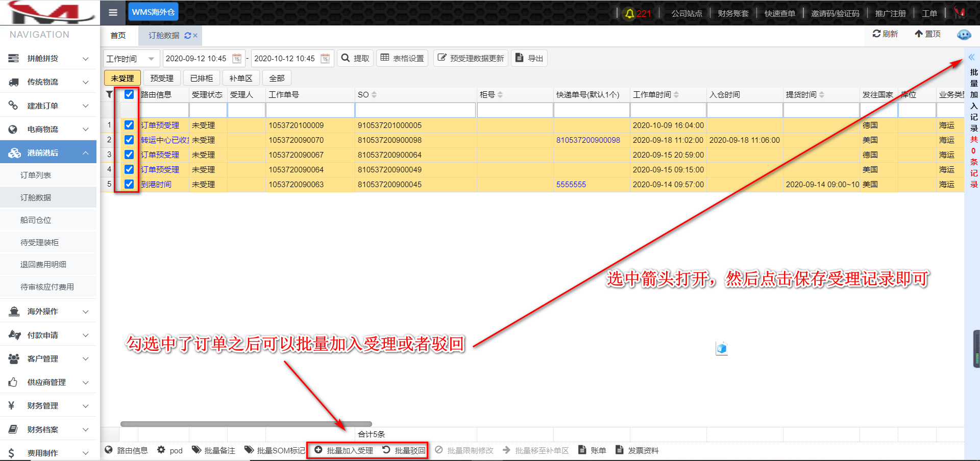Toggle the select-all checkbox in header
Viewport: 980px width, 461px height.
[x=129, y=94]
